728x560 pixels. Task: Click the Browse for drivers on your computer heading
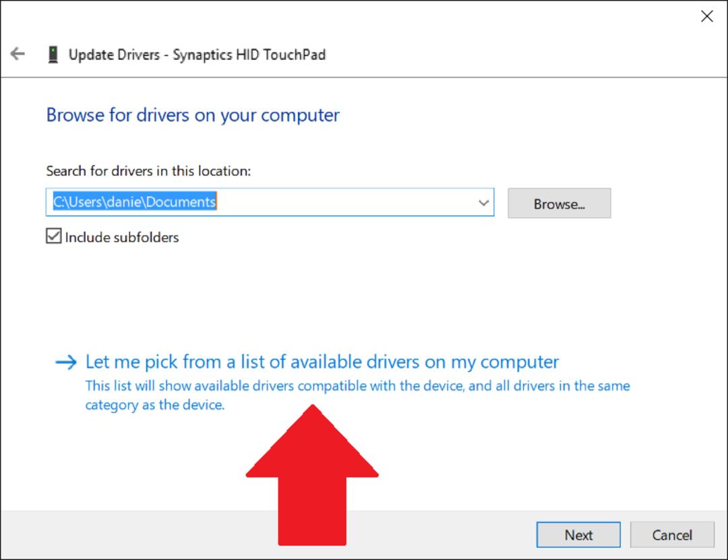click(193, 115)
